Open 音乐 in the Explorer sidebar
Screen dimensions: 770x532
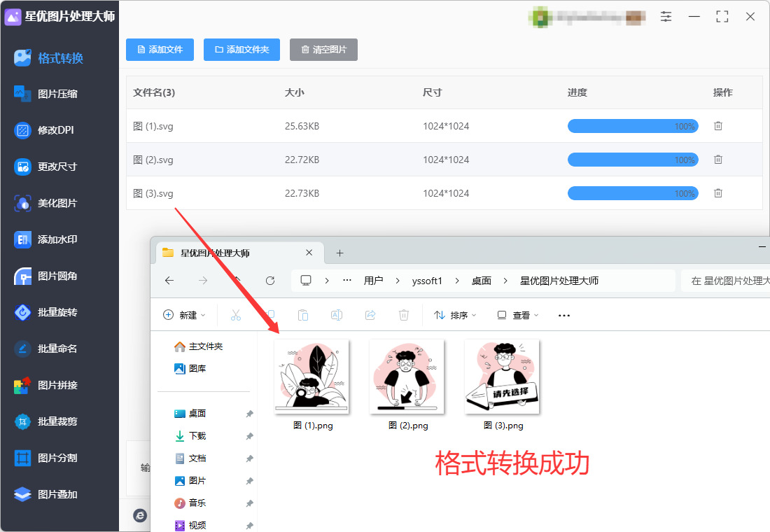(190, 503)
